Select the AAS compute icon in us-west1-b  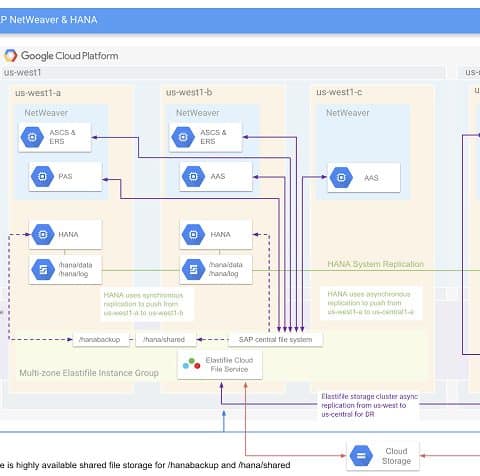[193, 176]
